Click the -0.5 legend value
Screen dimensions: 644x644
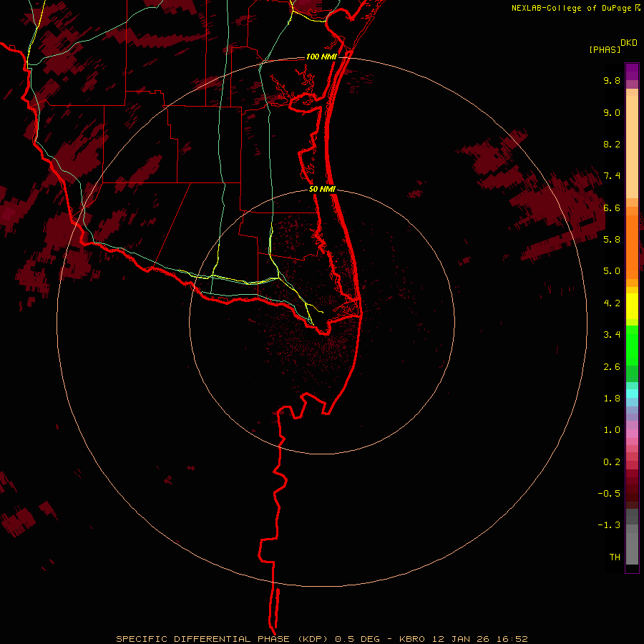(x=609, y=493)
